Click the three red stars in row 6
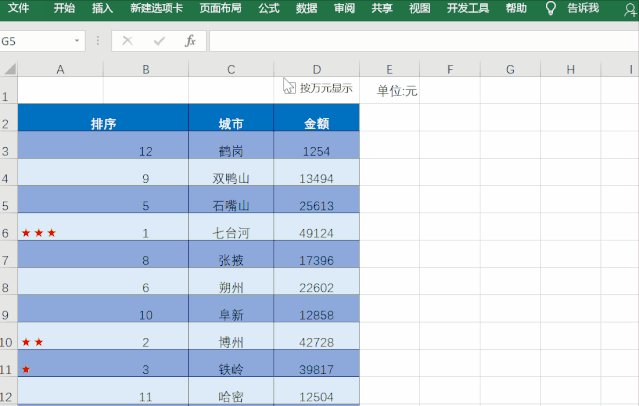 click(x=39, y=233)
